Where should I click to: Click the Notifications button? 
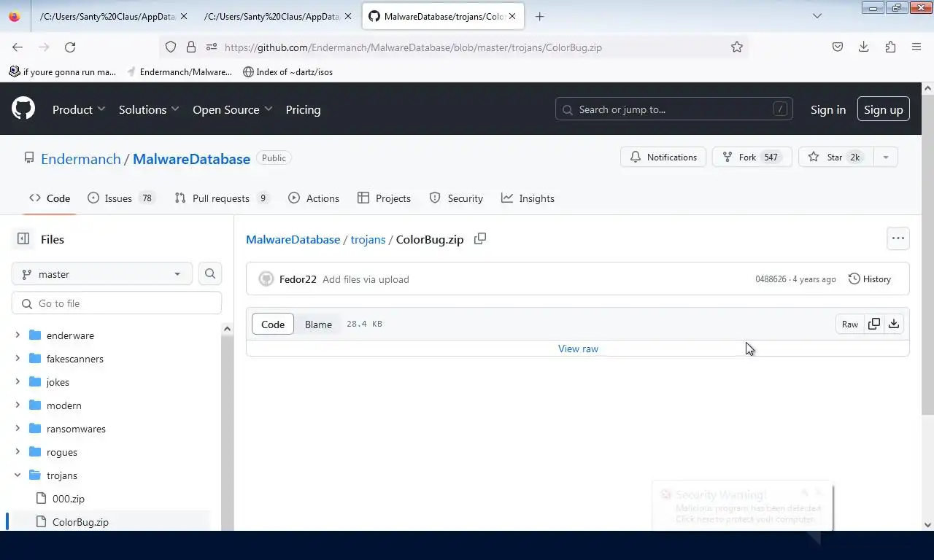[x=663, y=157]
